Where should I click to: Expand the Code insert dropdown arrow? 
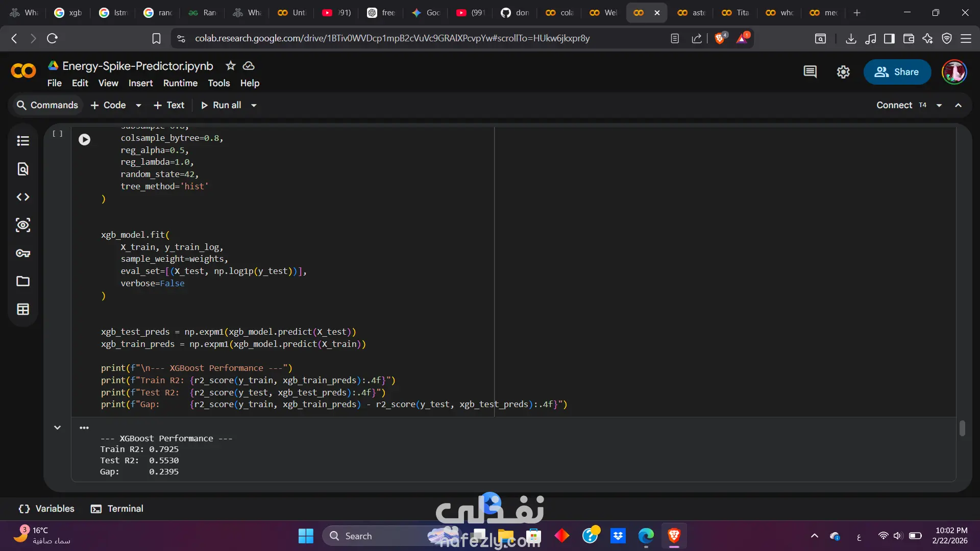(138, 106)
